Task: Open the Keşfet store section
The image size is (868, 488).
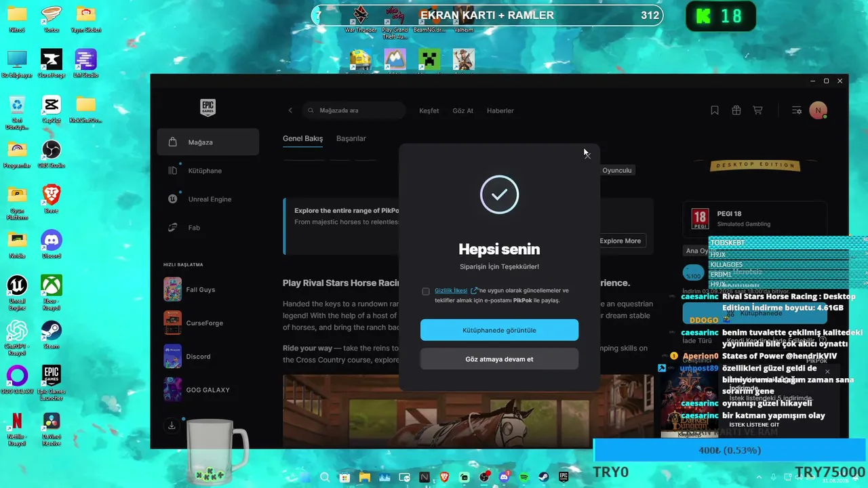Action: (429, 110)
